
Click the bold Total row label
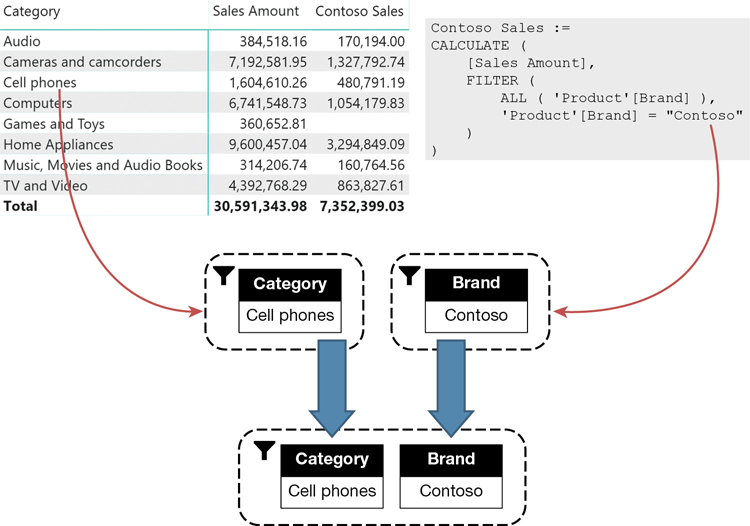(x=20, y=206)
